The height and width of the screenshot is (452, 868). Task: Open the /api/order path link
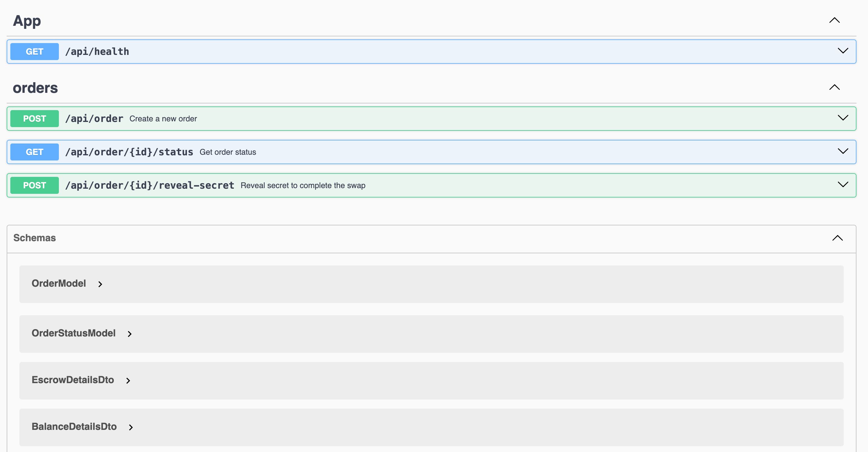click(x=94, y=119)
